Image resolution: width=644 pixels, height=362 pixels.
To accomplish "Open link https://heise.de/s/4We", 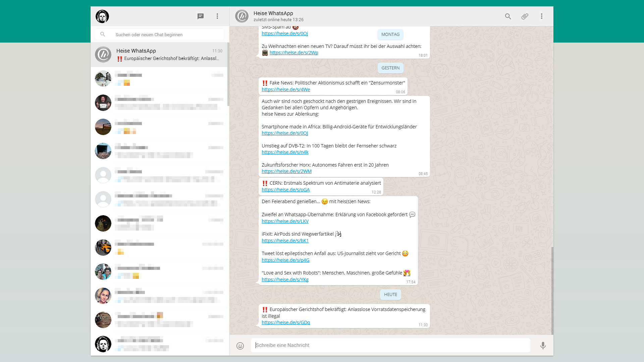I will click(x=286, y=89).
